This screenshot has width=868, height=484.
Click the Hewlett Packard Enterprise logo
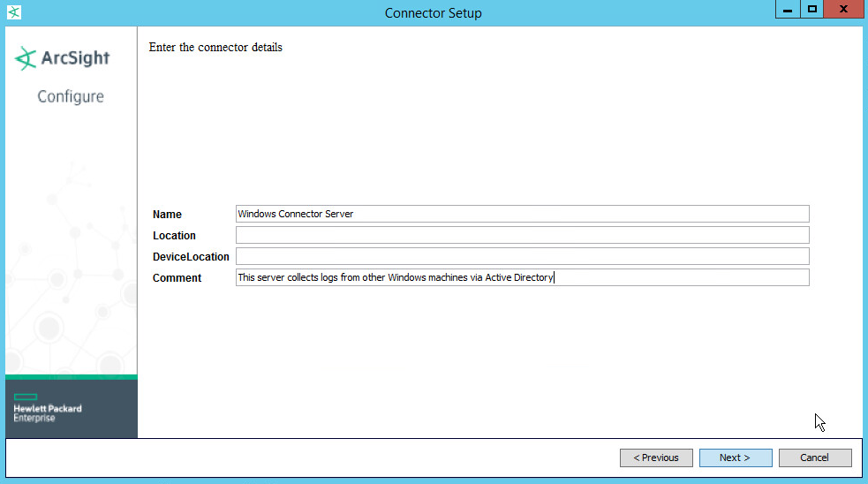(x=48, y=408)
